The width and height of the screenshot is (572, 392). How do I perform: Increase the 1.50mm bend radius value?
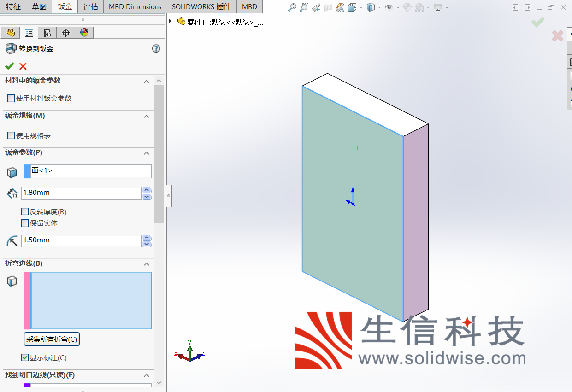click(147, 238)
